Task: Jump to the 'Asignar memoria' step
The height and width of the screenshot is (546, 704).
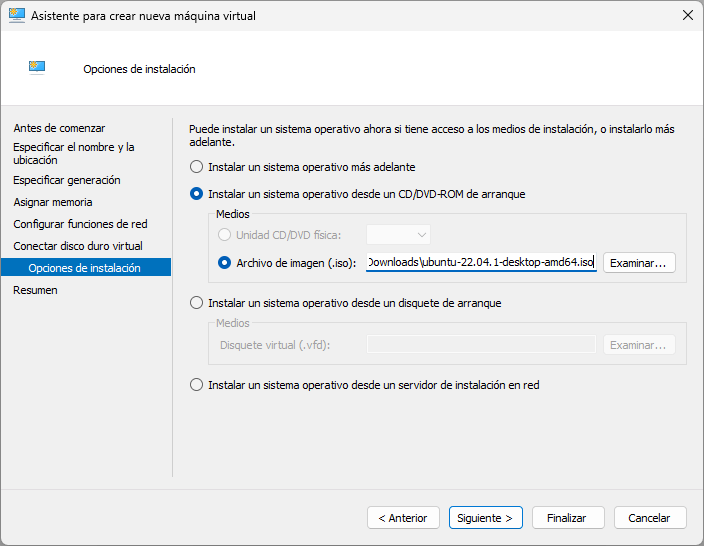Action: (x=53, y=202)
